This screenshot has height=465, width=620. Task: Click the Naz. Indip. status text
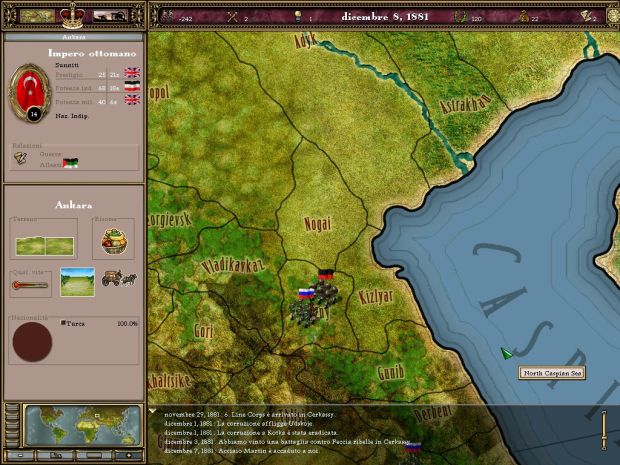[x=72, y=116]
